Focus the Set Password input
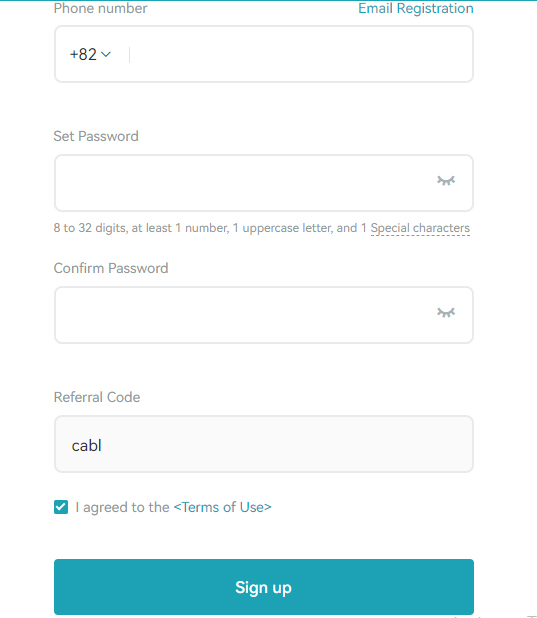Screen dimensions: 537x618 pos(244,183)
